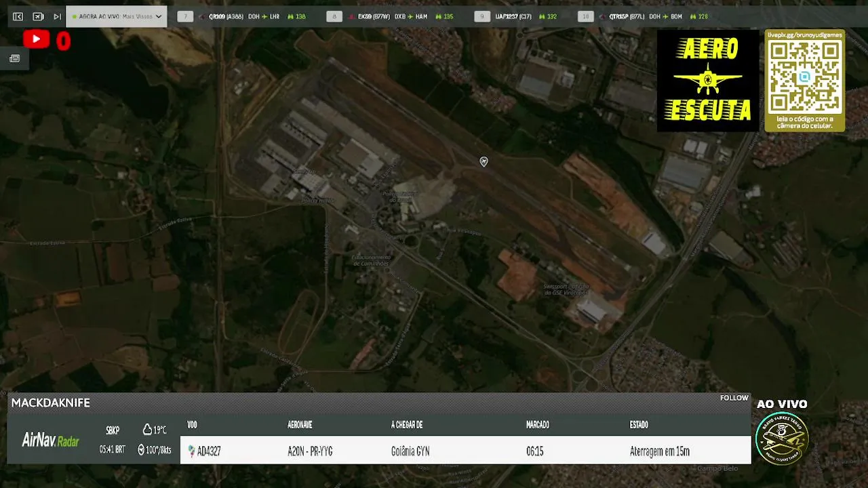Click the round Bravo Yankee Tango badge
This screenshot has width=868, height=488.
(x=782, y=439)
